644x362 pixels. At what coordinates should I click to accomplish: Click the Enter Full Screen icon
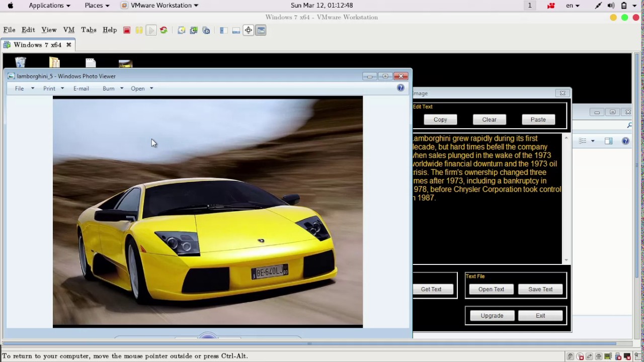point(249,30)
